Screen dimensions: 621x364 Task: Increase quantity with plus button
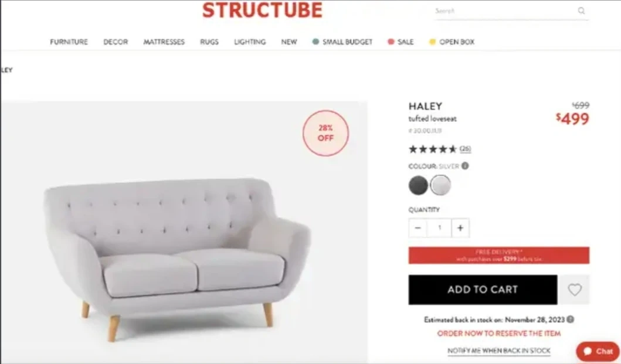click(460, 228)
